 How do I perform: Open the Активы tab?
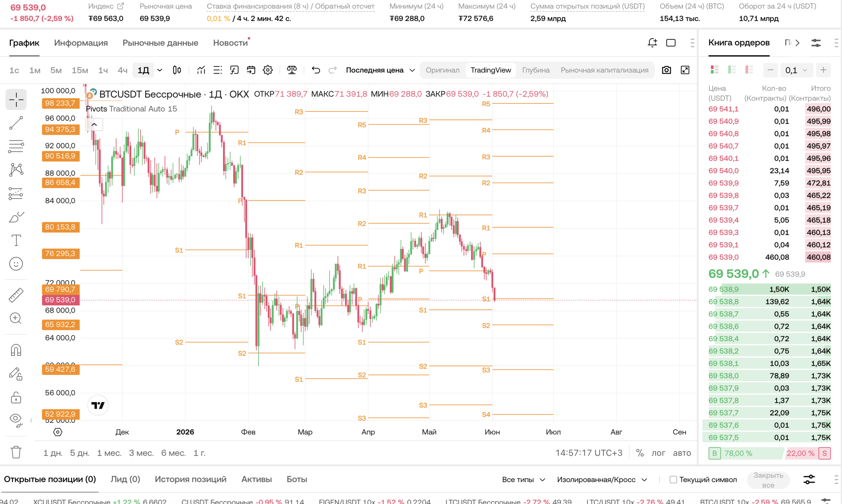pyautogui.click(x=257, y=479)
